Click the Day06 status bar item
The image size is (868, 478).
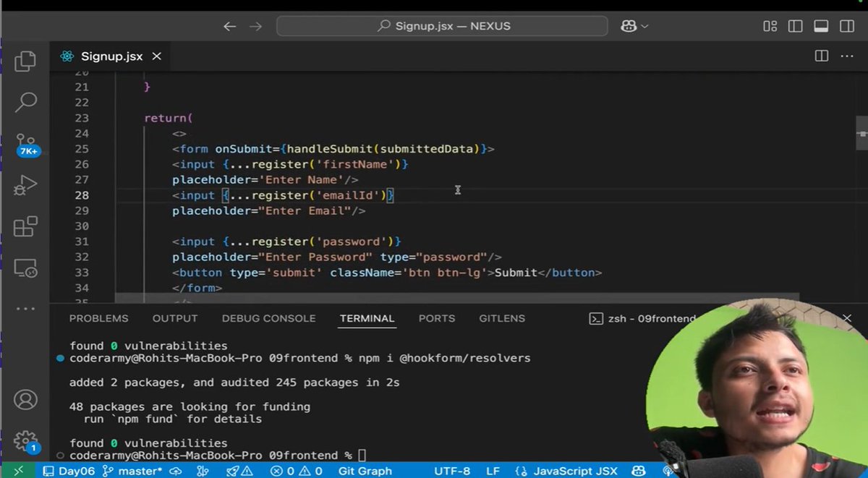click(x=69, y=471)
